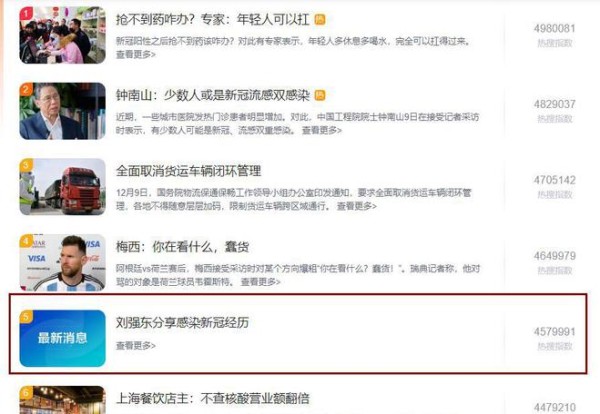Viewport: 600px width, 414px height.
Task: Open the blue 最新消息 thumbnail
Action: [62, 338]
